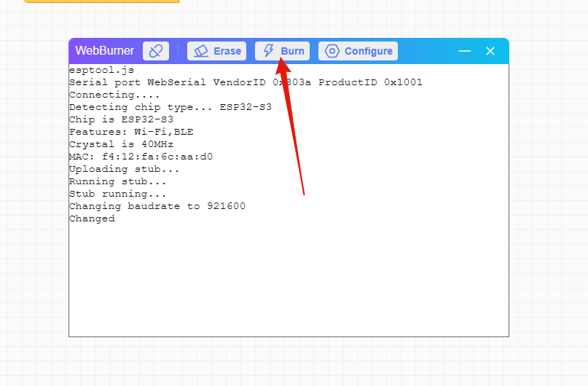Click the 'Uploading stub...' log line
This screenshot has width=588, height=386.
124,169
